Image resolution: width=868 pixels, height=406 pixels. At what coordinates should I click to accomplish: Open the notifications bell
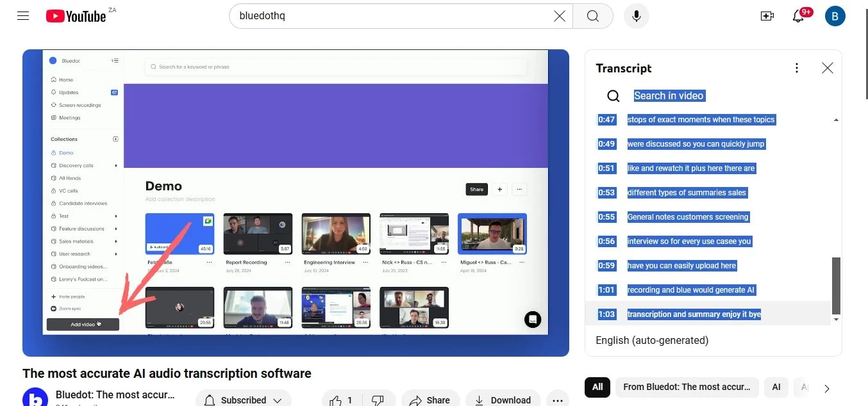pyautogui.click(x=798, y=16)
